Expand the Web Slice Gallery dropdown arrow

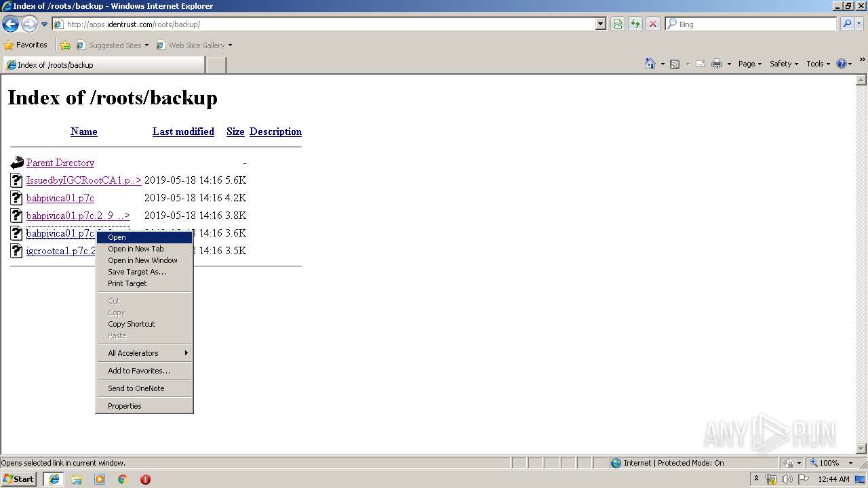[230, 45]
